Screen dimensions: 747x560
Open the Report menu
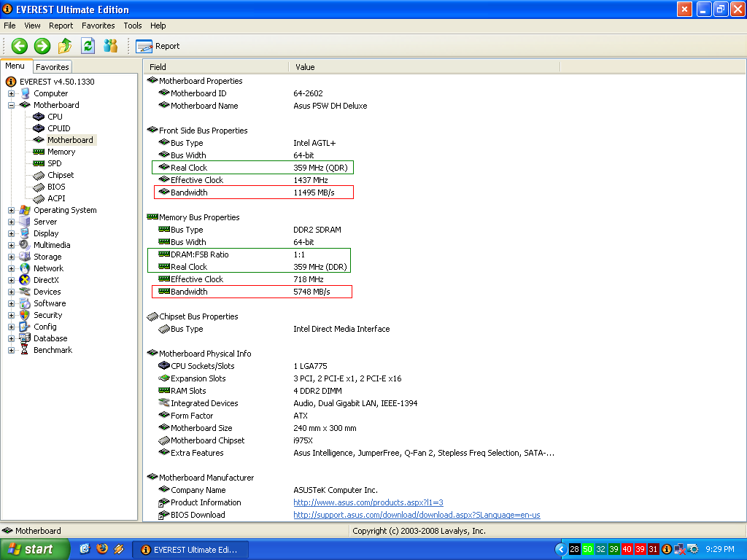click(x=61, y=26)
